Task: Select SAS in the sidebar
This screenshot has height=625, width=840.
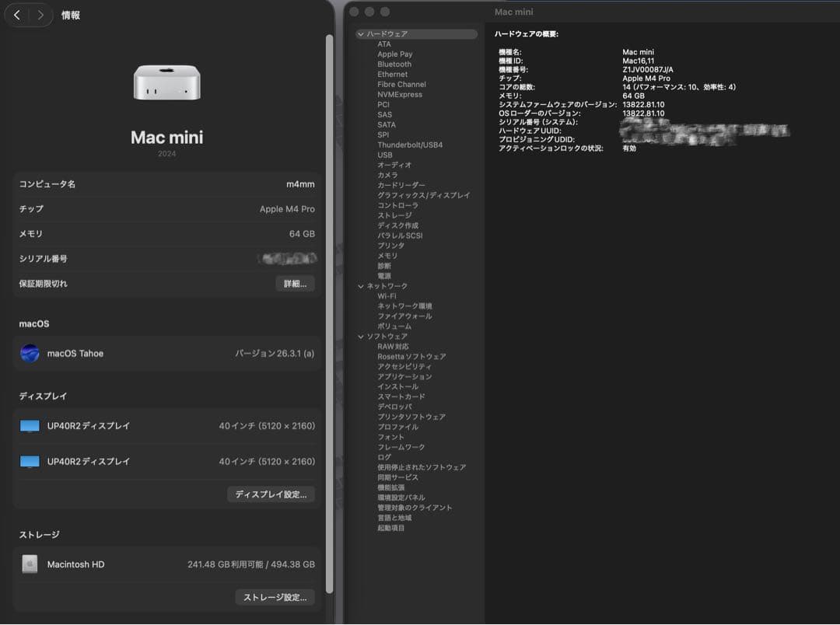Action: point(385,114)
